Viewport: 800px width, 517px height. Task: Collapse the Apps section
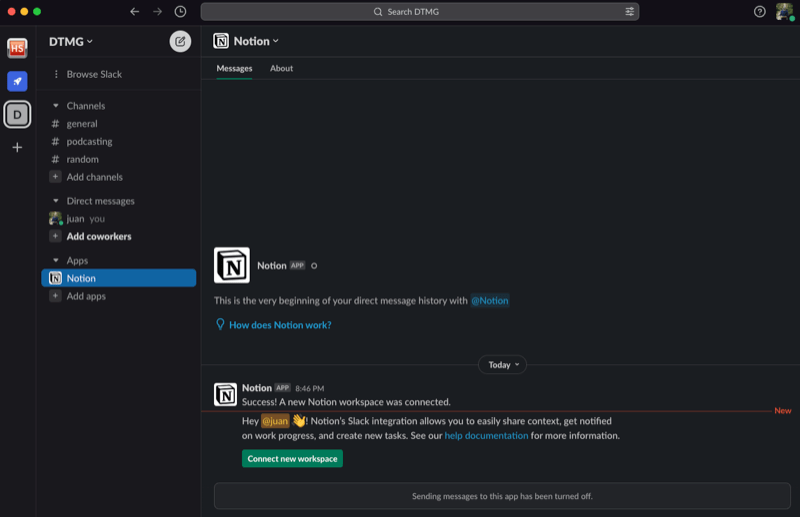coord(56,260)
